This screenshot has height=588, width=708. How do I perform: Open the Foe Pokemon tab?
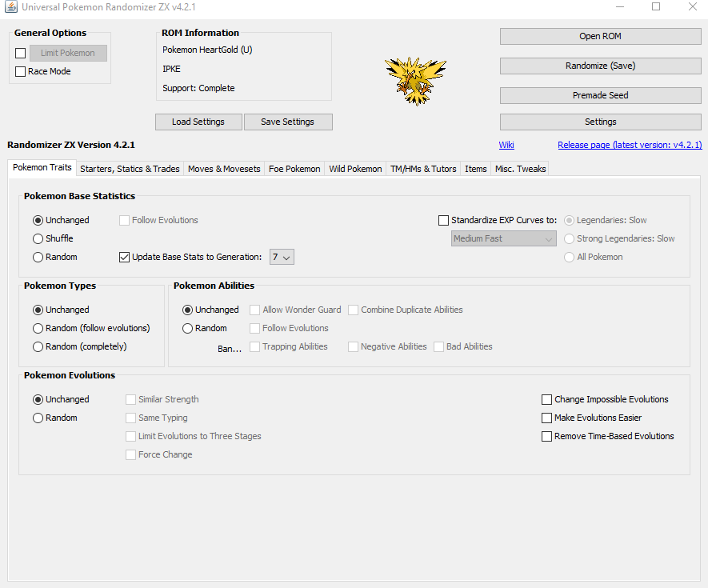294,169
